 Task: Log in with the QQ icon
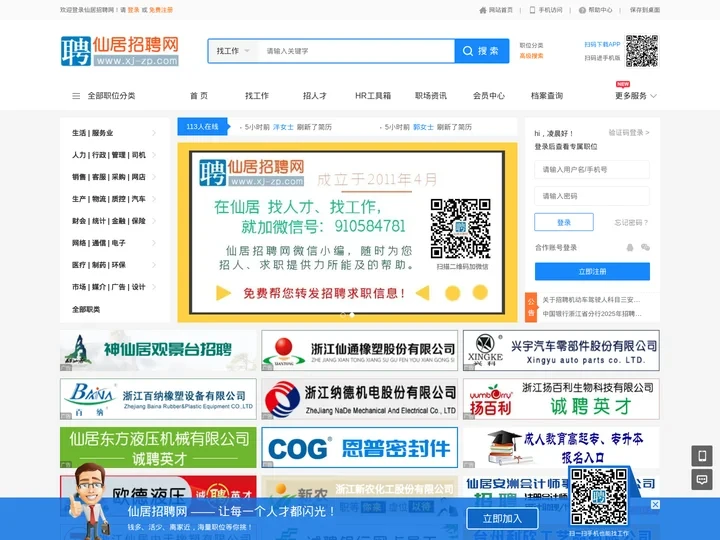click(630, 248)
